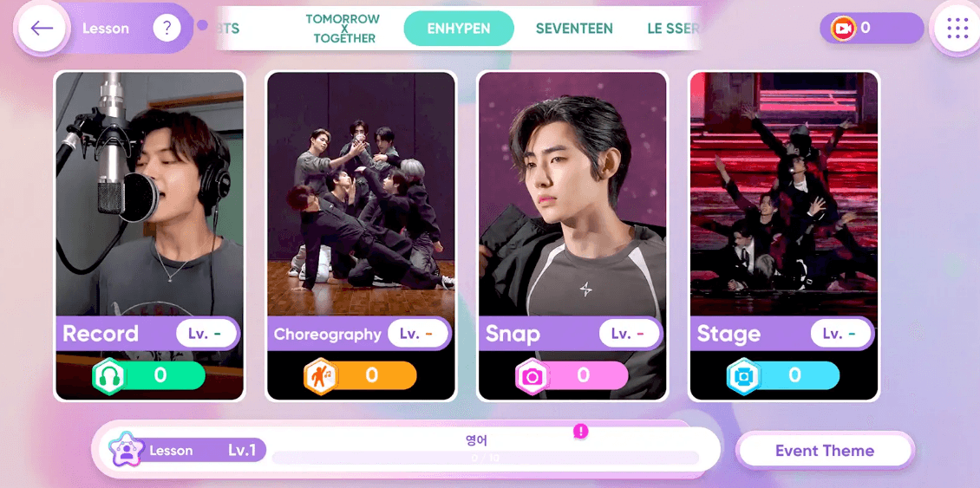Image resolution: width=980 pixels, height=488 pixels.
Task: Switch to the SEVENTEEN tab
Action: pyautogui.click(x=574, y=29)
